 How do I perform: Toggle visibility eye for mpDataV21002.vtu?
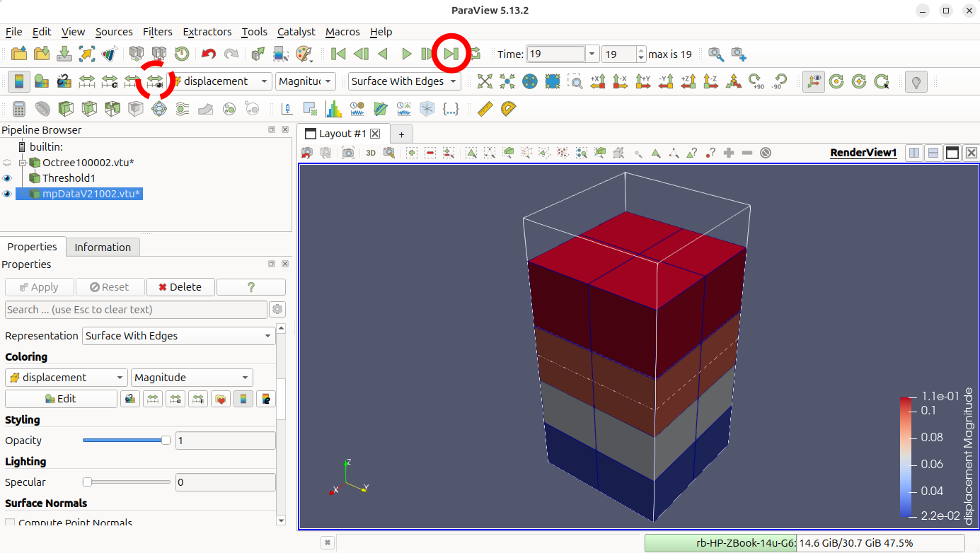8,194
